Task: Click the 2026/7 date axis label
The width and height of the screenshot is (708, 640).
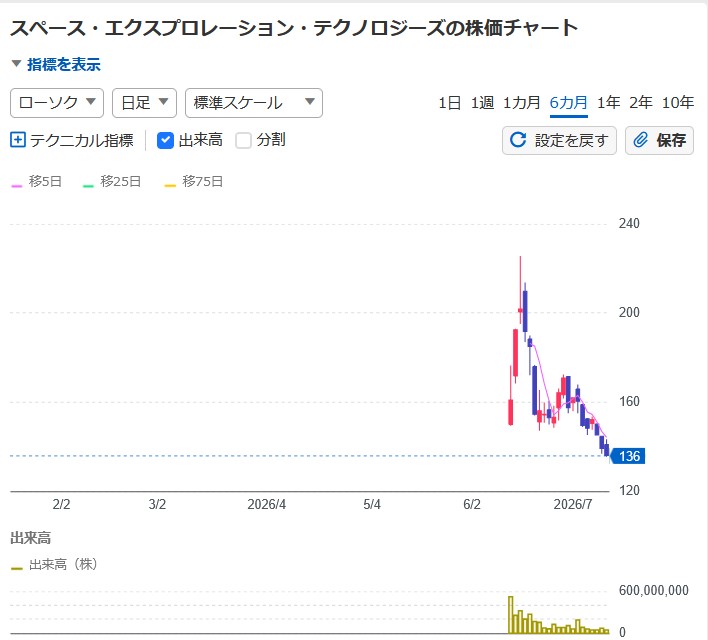Action: pyautogui.click(x=573, y=505)
